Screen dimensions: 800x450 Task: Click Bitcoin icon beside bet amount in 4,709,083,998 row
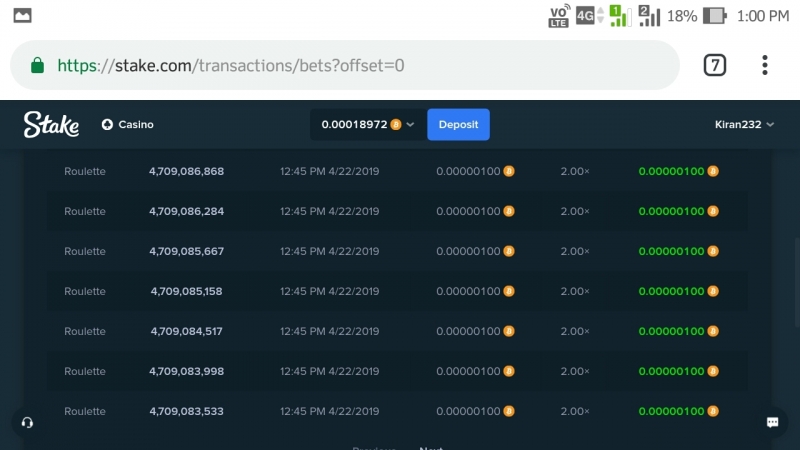pos(509,371)
